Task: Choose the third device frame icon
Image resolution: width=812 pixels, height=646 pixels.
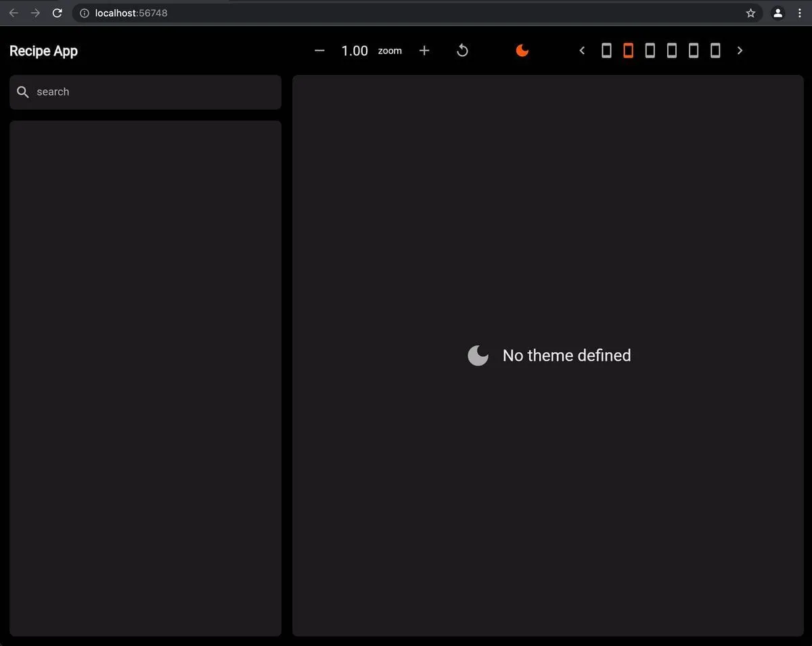Action: pyautogui.click(x=650, y=51)
